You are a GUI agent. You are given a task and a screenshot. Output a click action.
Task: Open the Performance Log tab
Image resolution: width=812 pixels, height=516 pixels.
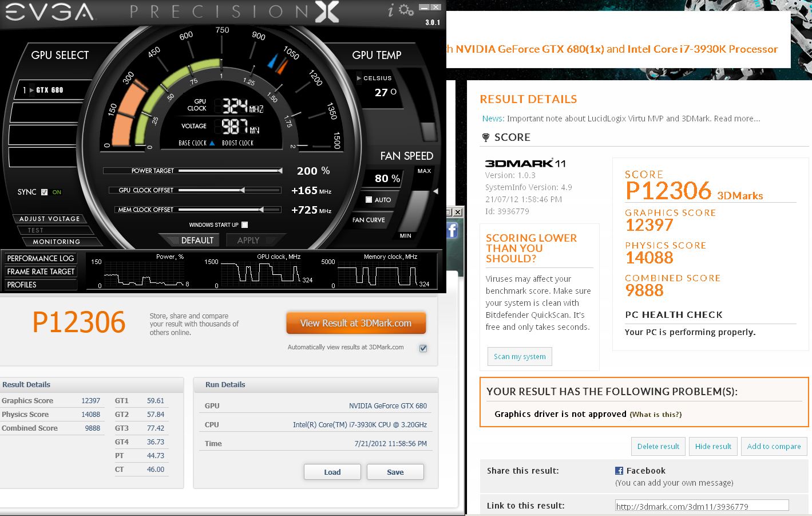[x=41, y=258]
